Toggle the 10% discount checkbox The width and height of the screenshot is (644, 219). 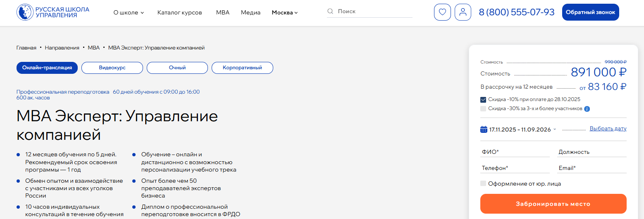coord(483,99)
